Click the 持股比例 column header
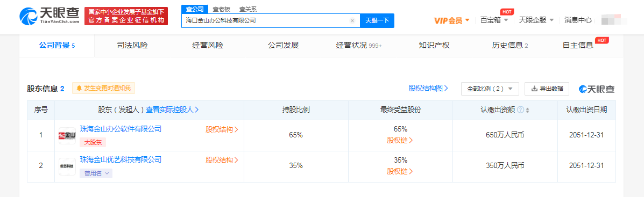Image resolution: width=644 pixels, height=197 pixels. pyautogui.click(x=296, y=110)
